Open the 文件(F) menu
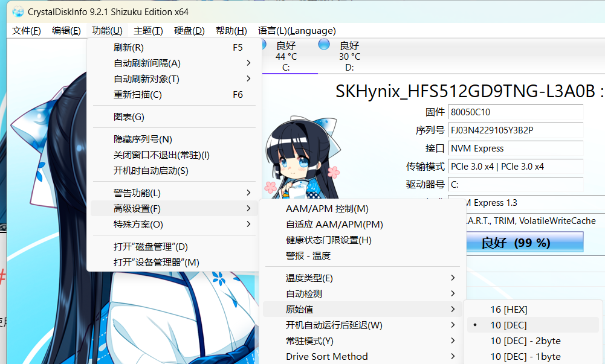Viewport: 605px width, 364px height. (26, 30)
